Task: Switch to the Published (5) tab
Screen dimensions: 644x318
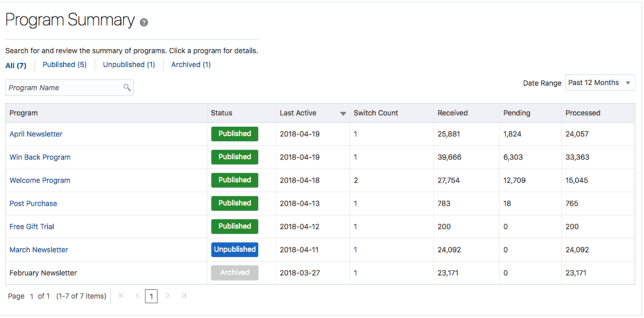Action: coord(64,65)
